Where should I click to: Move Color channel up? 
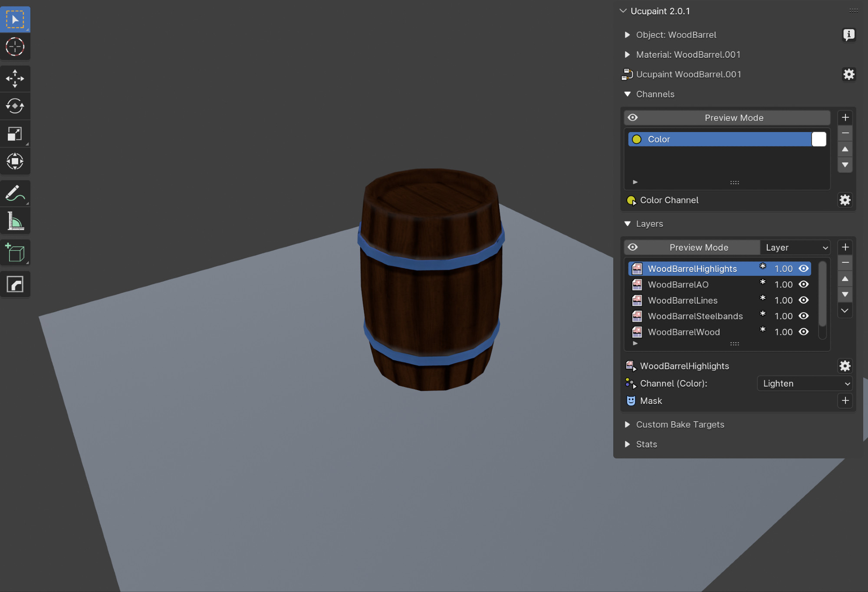coord(845,149)
